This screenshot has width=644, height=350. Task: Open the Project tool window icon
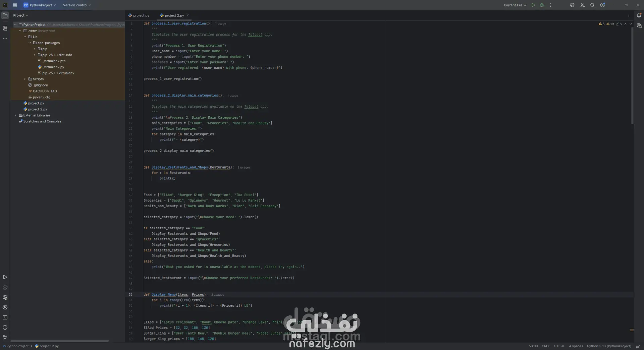[x=5, y=15]
